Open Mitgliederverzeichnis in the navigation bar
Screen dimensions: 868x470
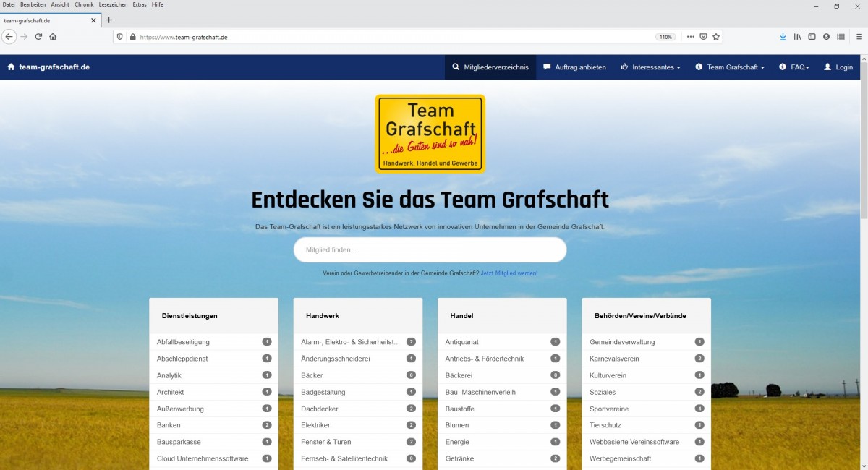coord(490,67)
